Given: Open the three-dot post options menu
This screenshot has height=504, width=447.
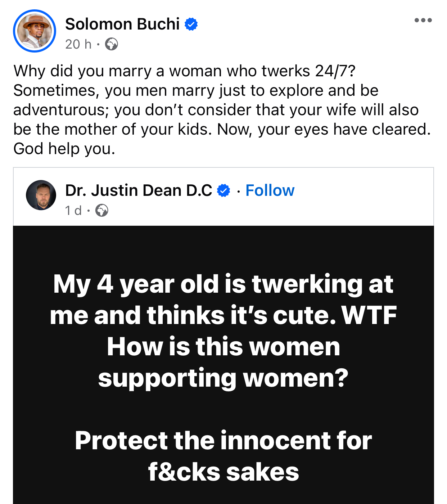Looking at the screenshot, I should (x=423, y=20).
